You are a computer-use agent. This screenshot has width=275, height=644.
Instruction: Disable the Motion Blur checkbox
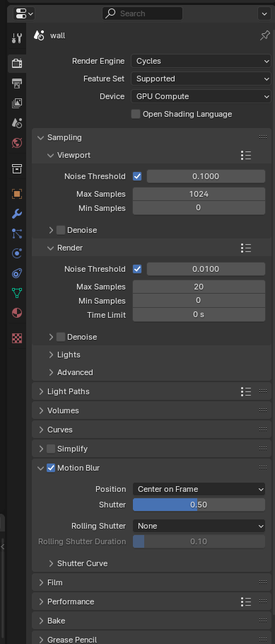click(51, 468)
